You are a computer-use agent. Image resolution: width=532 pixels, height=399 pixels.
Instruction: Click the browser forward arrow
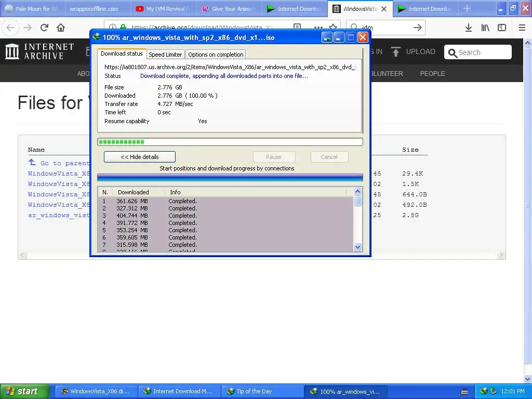point(28,28)
